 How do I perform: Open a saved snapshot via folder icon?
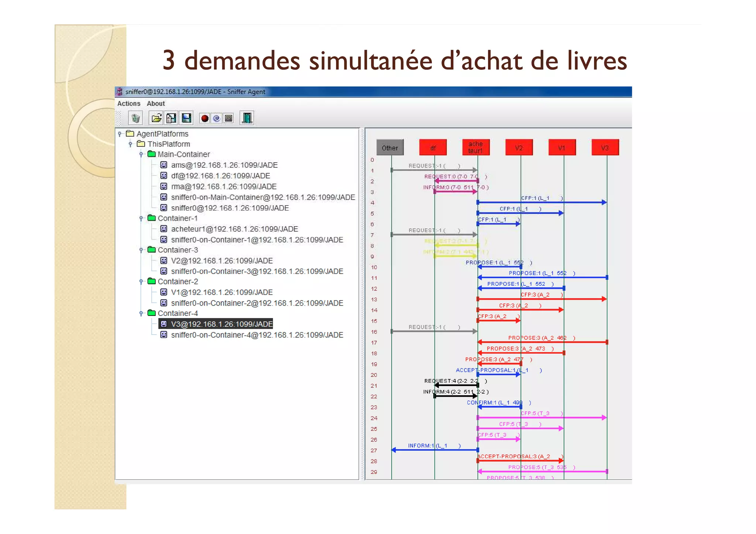coord(157,118)
